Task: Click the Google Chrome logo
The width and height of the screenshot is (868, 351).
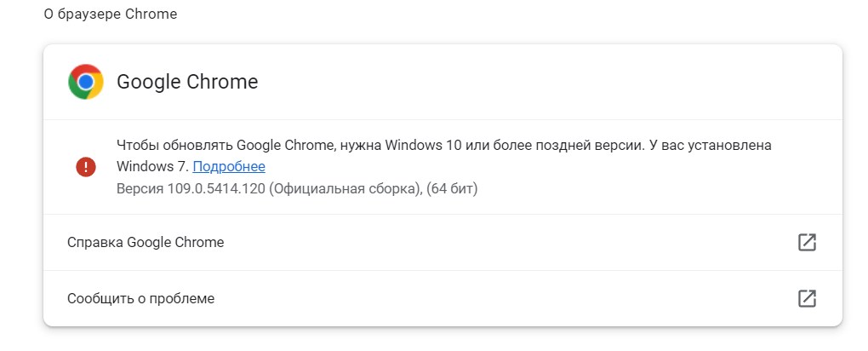Action: tap(86, 82)
